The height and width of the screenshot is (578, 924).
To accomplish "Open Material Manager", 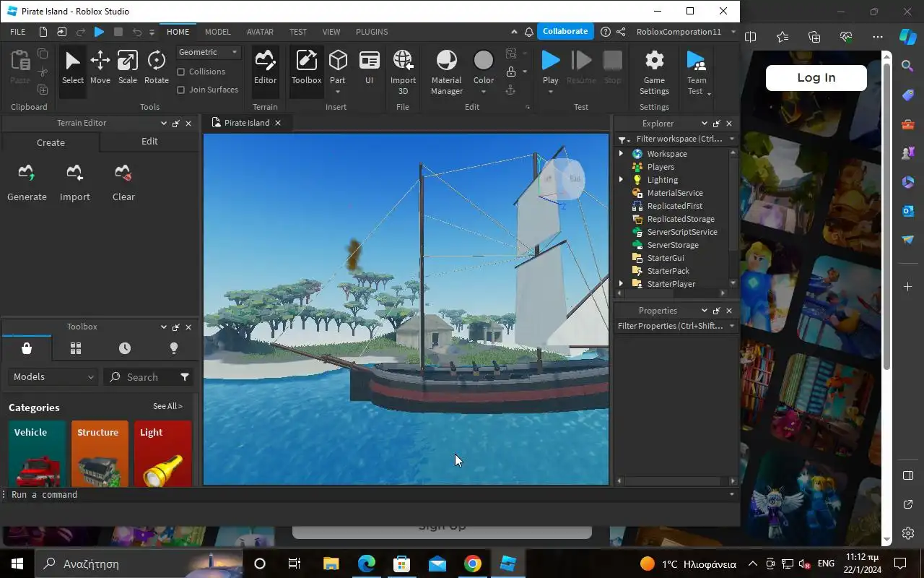I will pos(446,72).
